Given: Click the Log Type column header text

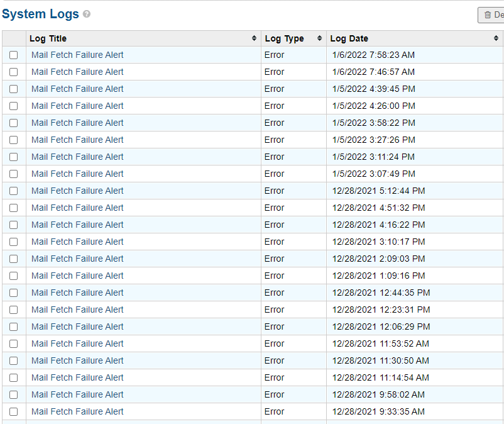Looking at the screenshot, I should pyautogui.click(x=284, y=38).
